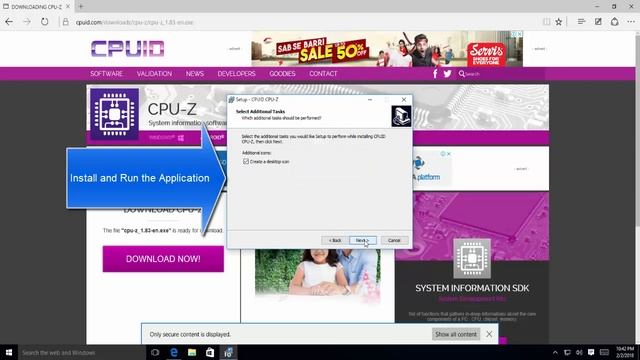Image resolution: width=640 pixels, height=360 pixels.
Task: Open the SOFTWARE menu
Action: 106,74
